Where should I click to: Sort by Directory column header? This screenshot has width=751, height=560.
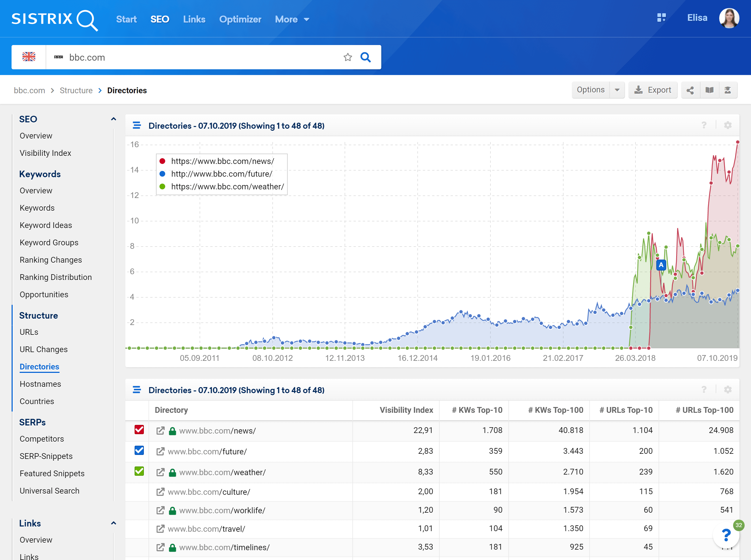(171, 410)
